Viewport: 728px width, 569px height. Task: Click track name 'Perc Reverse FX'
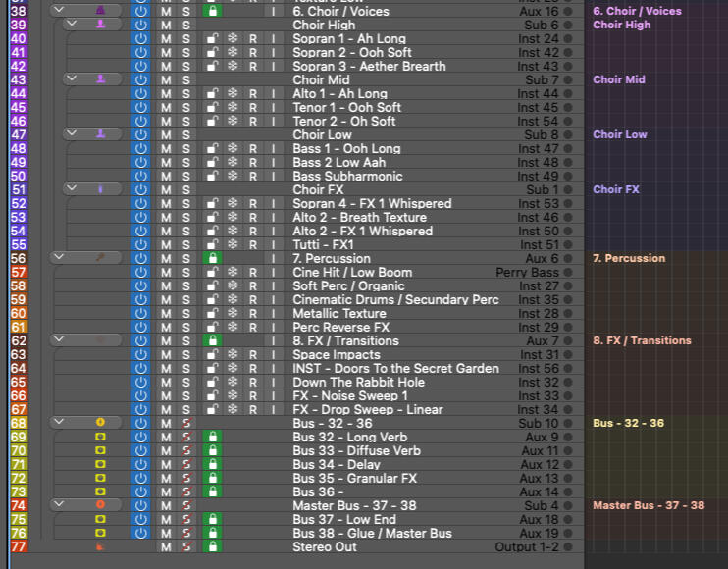tap(340, 328)
